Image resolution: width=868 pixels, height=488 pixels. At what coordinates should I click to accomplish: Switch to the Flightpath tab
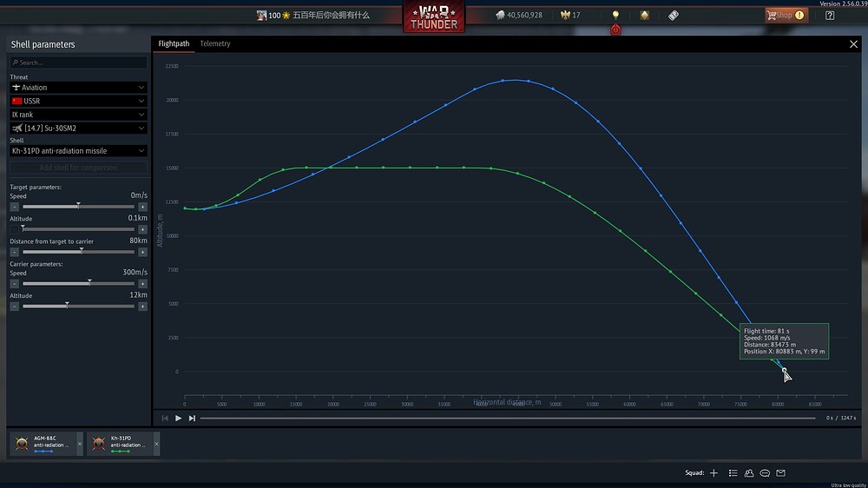(174, 43)
